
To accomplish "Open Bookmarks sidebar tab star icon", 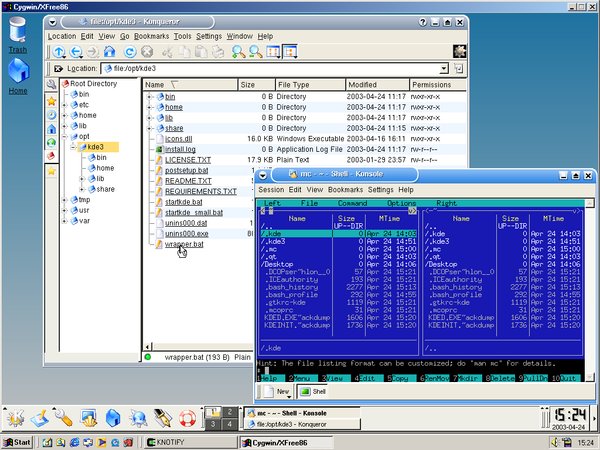I will 51,101.
